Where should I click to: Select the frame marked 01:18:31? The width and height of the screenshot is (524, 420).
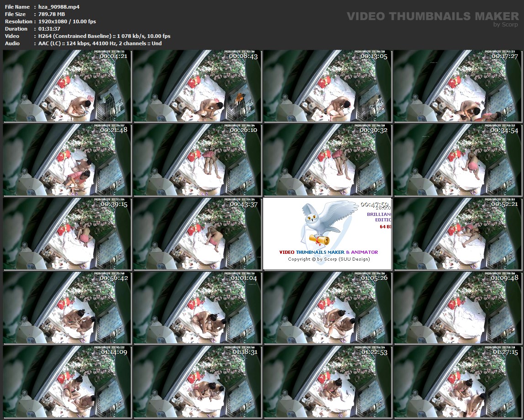pos(197,382)
